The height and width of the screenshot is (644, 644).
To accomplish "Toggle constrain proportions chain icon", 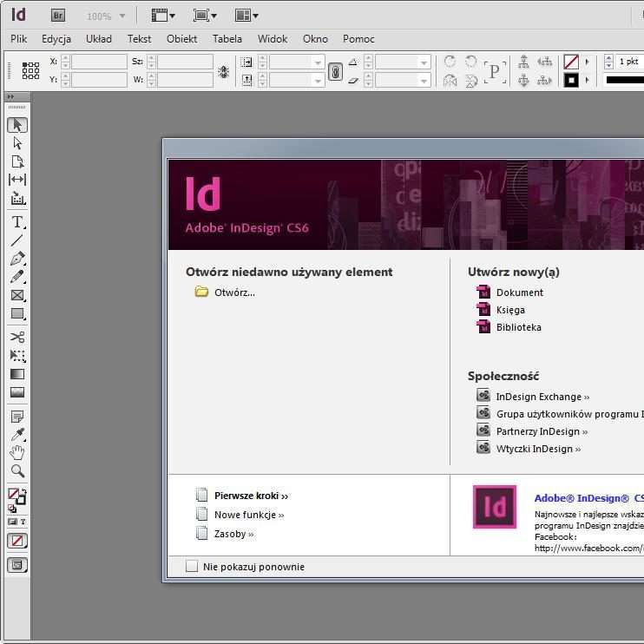I will click(x=335, y=71).
